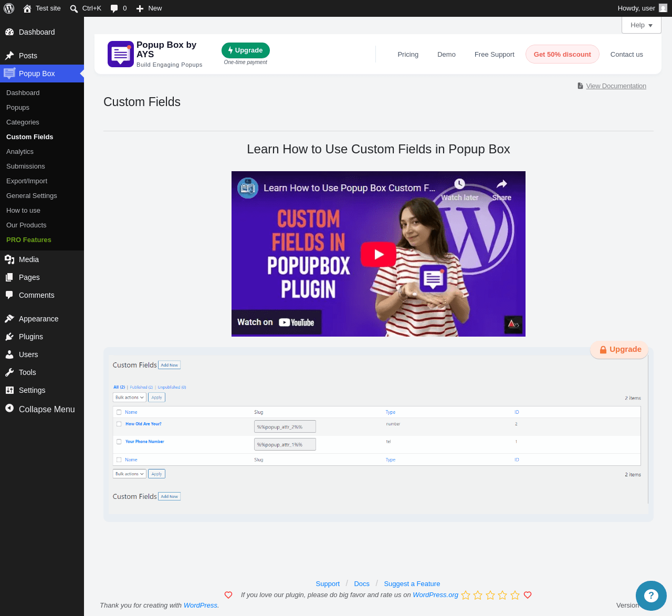This screenshot has height=616, width=672.
Task: Click the Tools wrench icon
Action: [9, 372]
